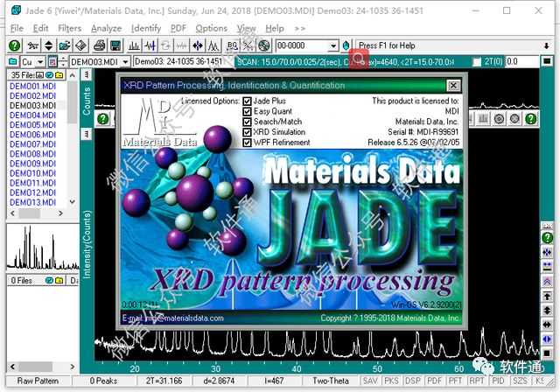Screen dimensions: 560x392
Task: Click the file list scroll-up arrow
Action: coord(73,75)
